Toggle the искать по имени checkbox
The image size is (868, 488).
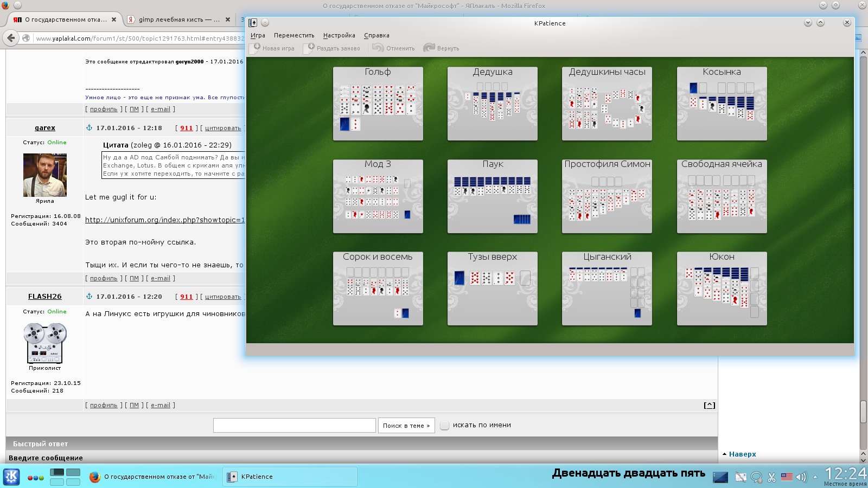point(444,426)
